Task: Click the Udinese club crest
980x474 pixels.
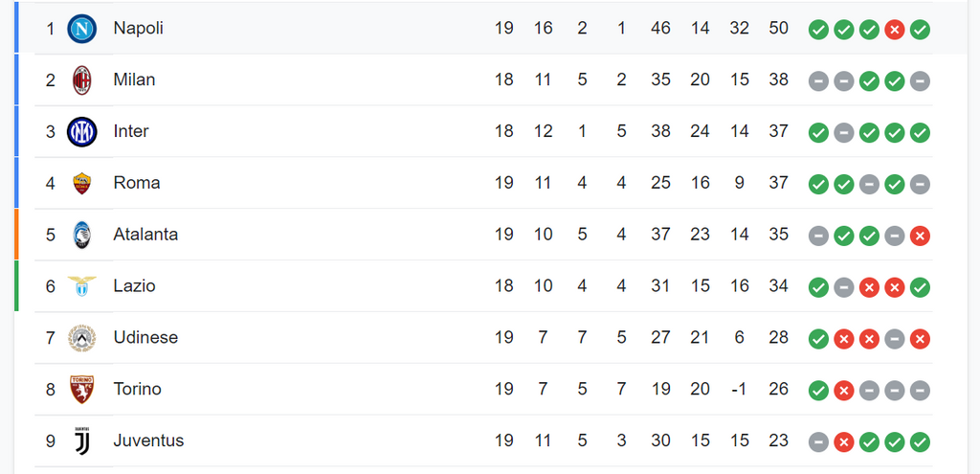Action: click(82, 338)
